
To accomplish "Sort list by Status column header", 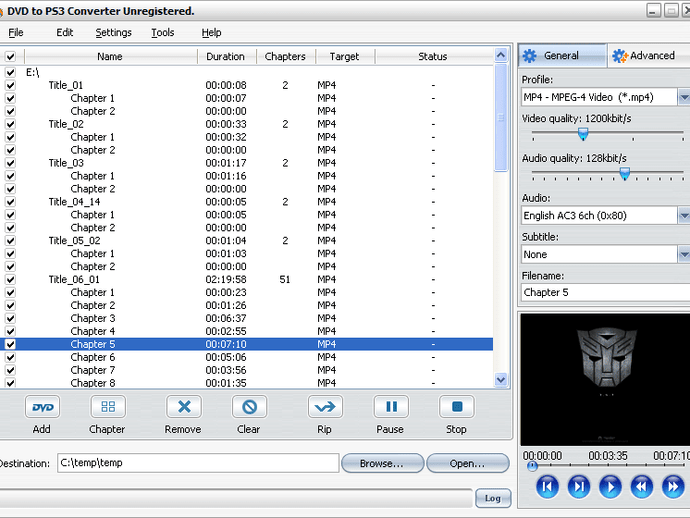I will 433,56.
